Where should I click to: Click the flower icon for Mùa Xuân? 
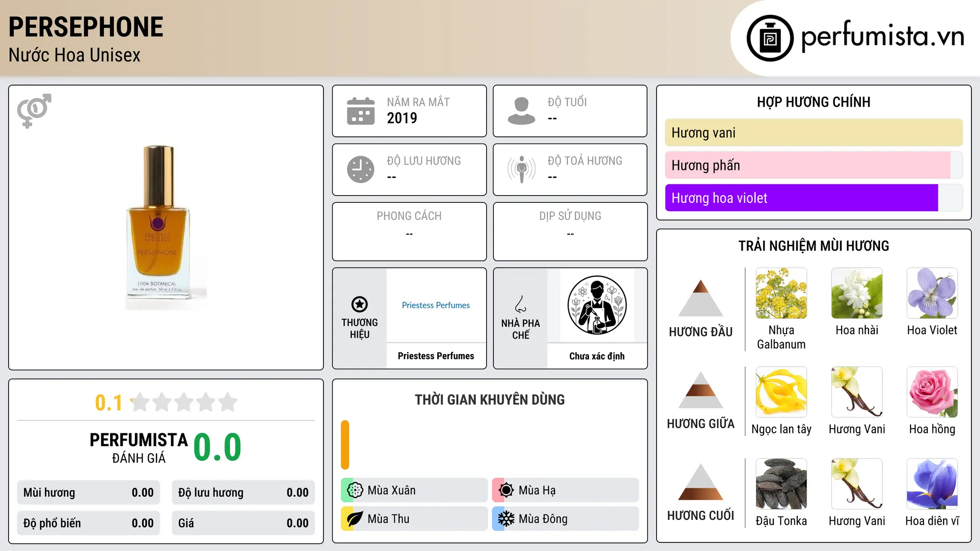[355, 490]
